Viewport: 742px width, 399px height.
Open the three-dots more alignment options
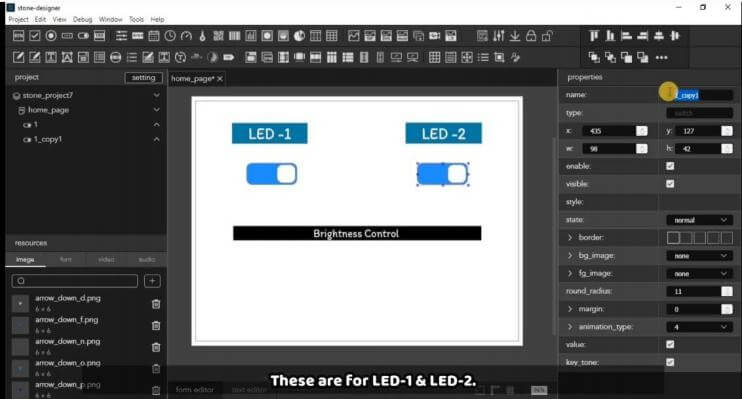tap(662, 58)
